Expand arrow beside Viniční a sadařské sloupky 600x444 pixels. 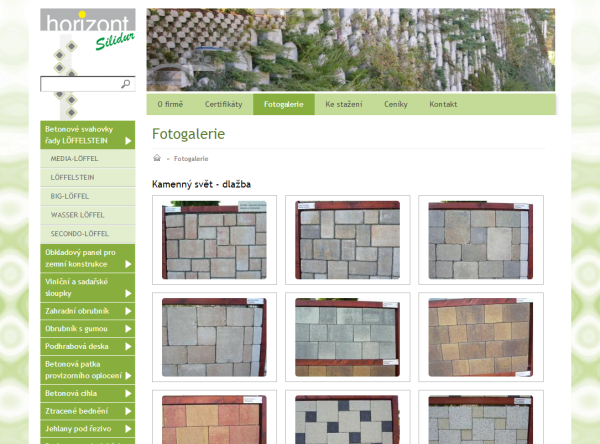128,294
